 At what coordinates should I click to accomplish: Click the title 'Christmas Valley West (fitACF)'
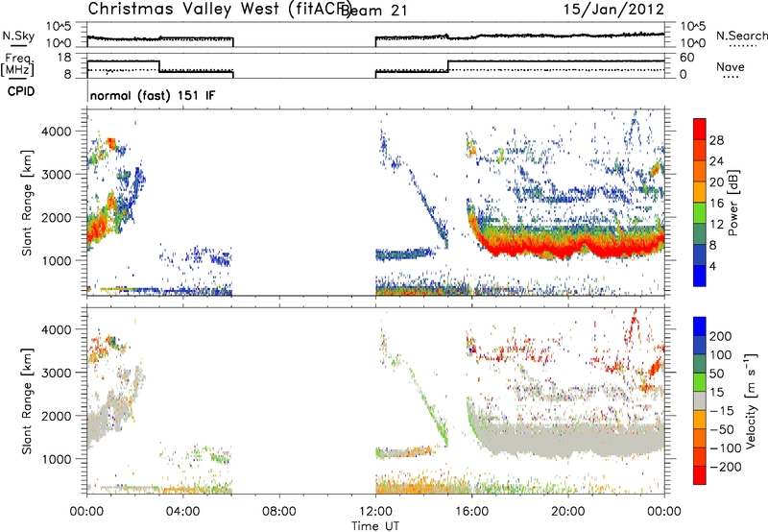point(219,10)
